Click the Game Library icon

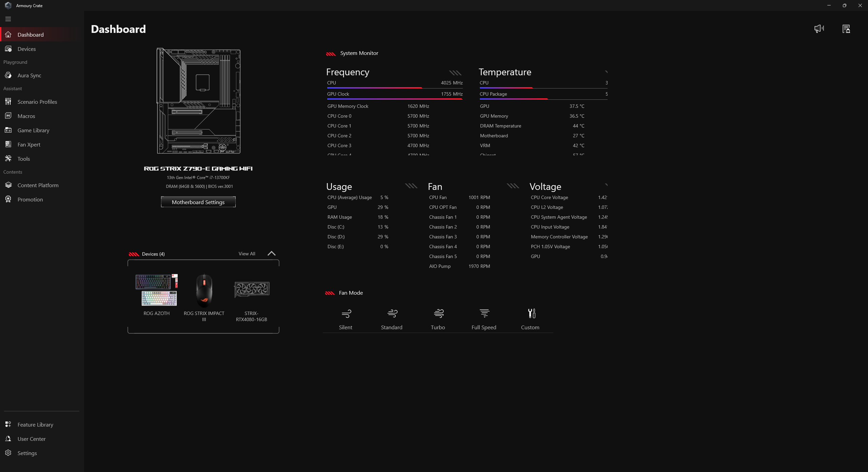click(x=8, y=130)
